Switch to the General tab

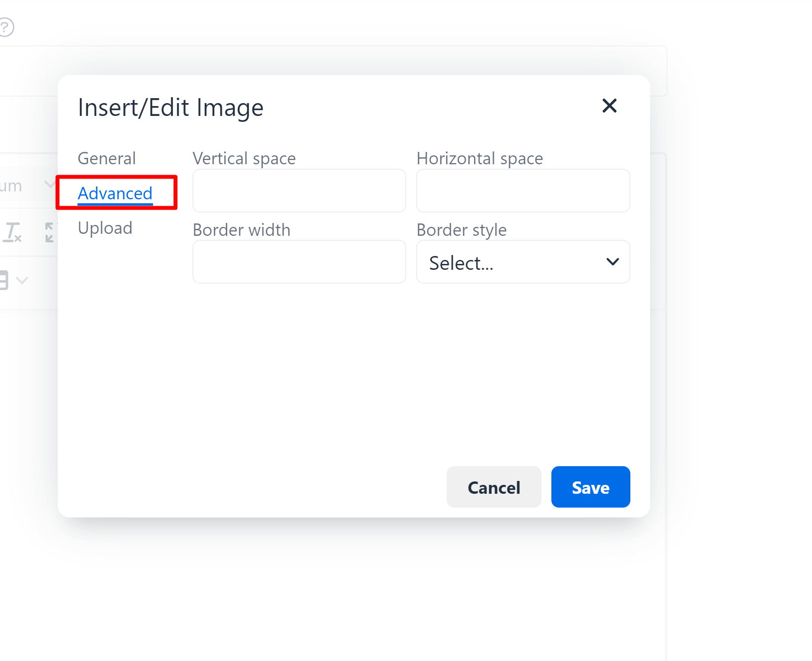click(x=107, y=158)
